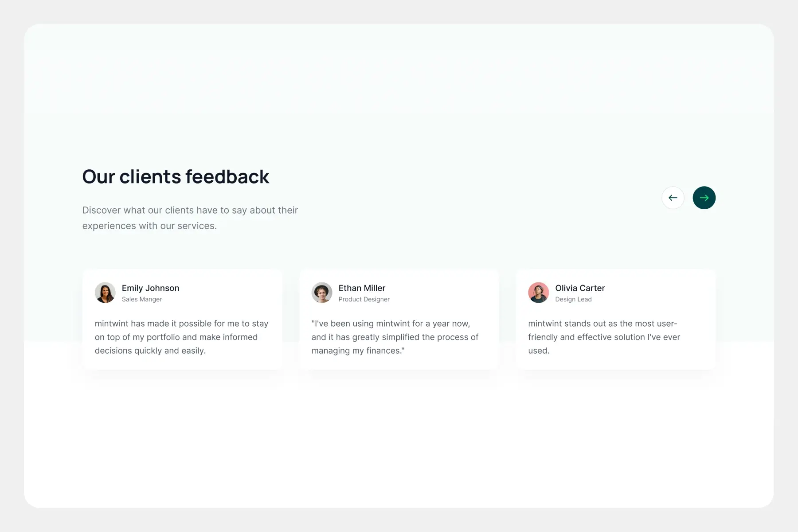Click Ethan's quote about managing finances
This screenshot has width=798, height=532.
pos(395,337)
